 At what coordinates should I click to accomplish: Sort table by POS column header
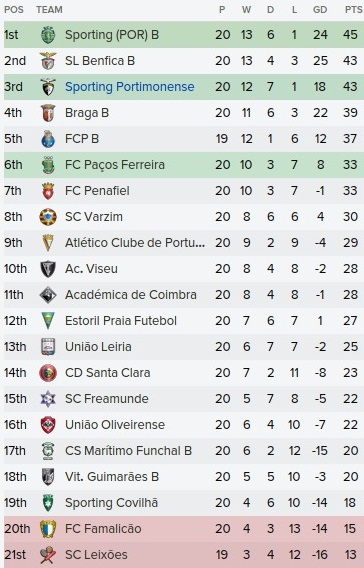click(14, 10)
